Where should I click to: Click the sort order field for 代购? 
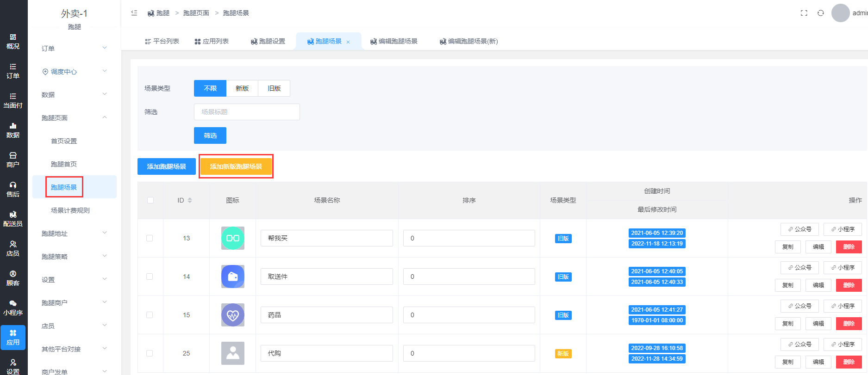coord(469,353)
